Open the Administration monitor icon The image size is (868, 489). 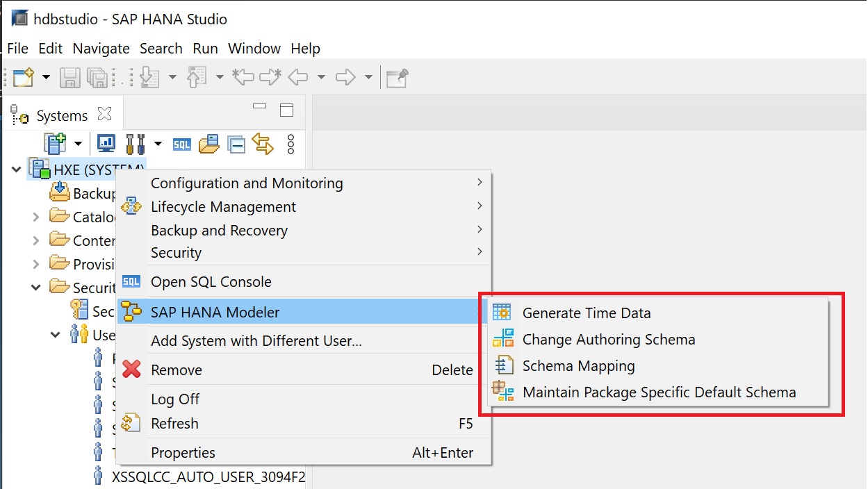106,144
